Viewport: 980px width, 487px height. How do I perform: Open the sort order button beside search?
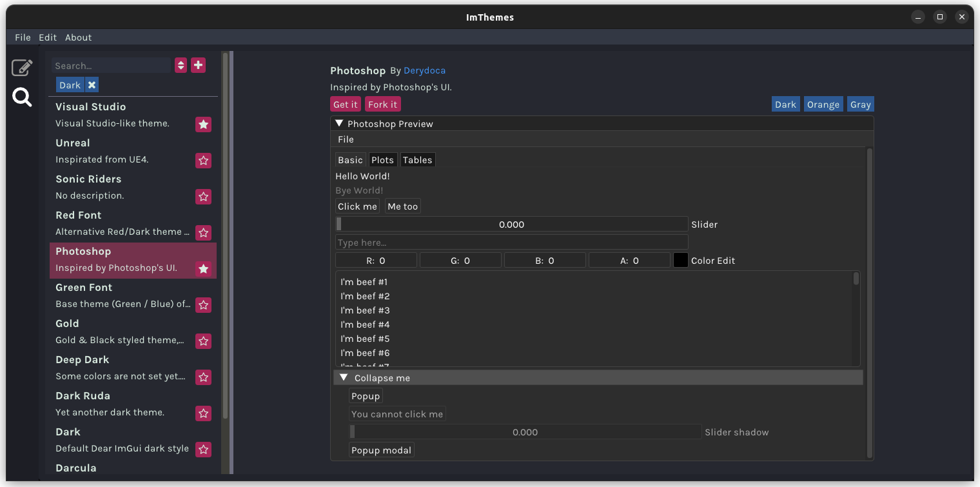tap(181, 65)
